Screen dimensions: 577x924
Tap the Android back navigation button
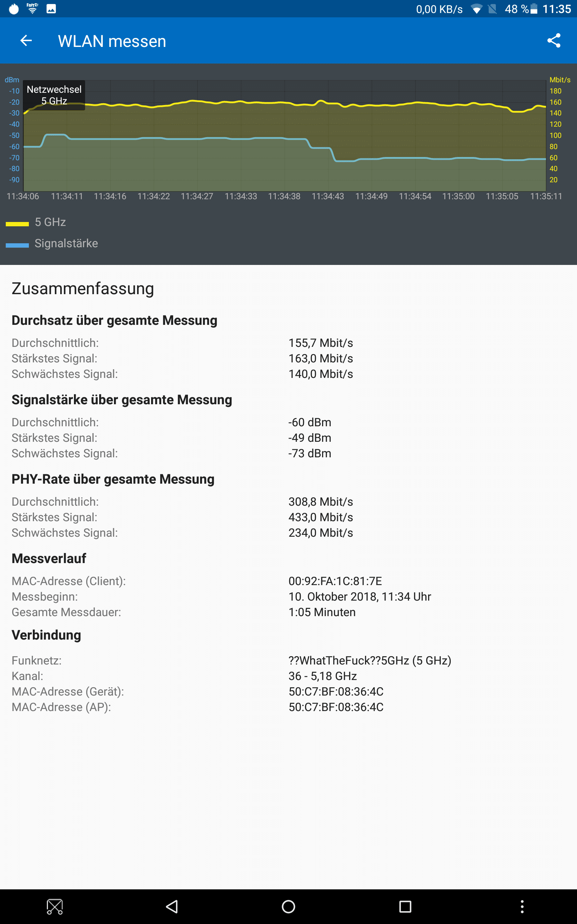tap(172, 906)
